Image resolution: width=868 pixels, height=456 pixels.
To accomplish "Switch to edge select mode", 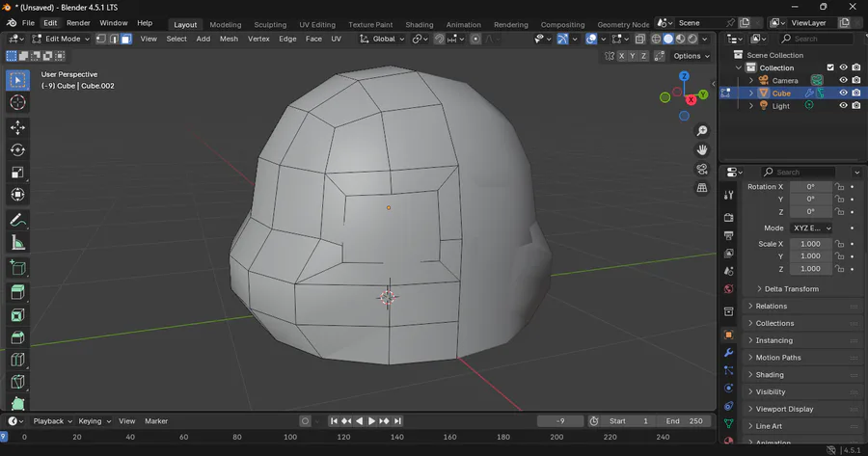I will (114, 39).
